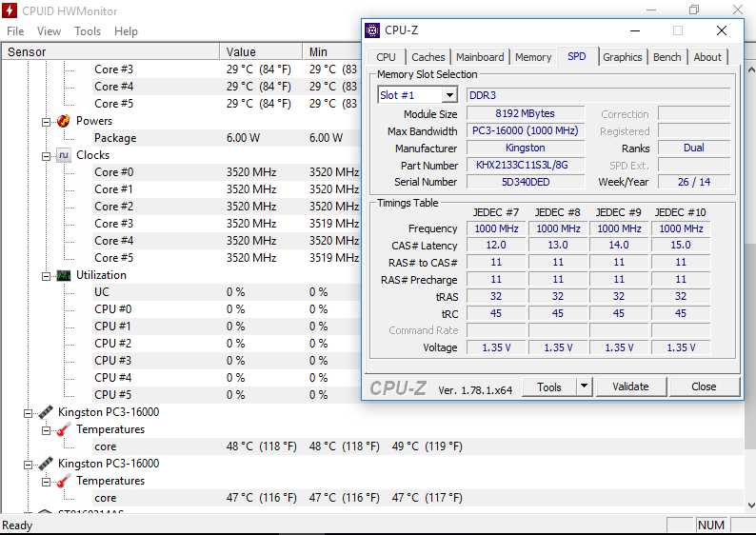
Task: Click first Kingston PC3-16000 memory stick icon
Action: point(46,412)
